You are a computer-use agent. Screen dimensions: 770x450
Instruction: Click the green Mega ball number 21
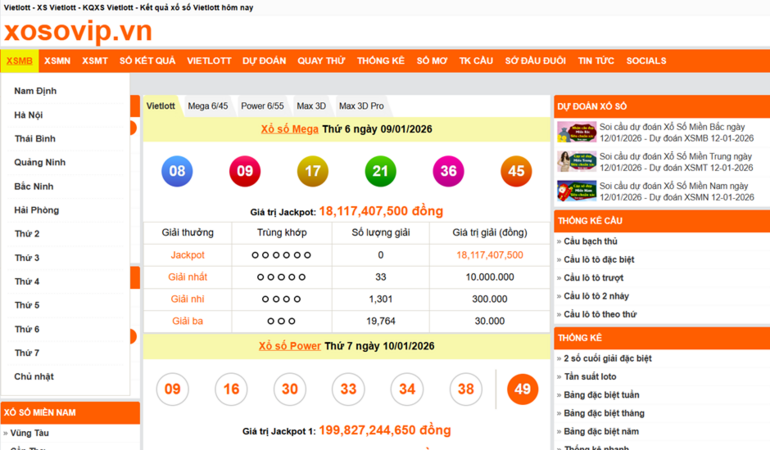point(380,171)
